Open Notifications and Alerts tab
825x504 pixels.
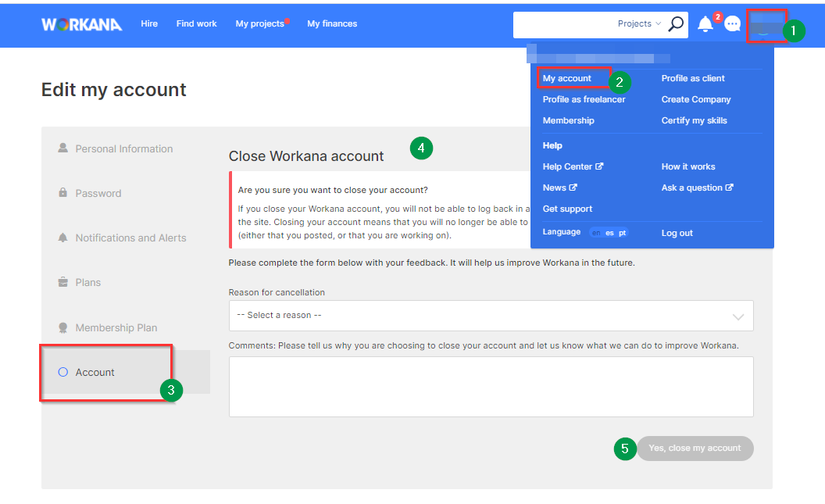click(x=131, y=238)
